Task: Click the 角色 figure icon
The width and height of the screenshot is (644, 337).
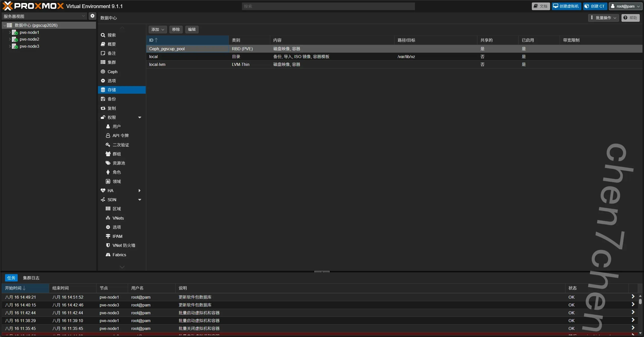Action: (108, 172)
